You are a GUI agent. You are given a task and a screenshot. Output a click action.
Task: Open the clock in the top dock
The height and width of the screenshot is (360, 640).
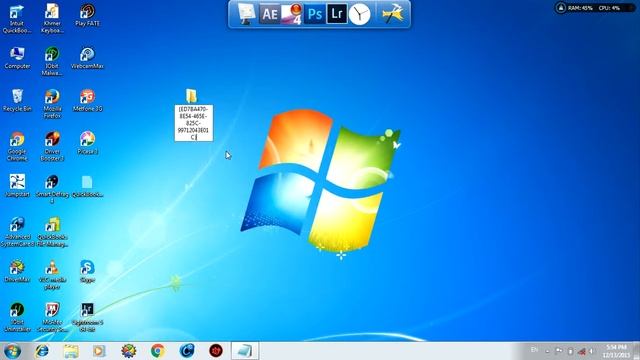click(360, 14)
